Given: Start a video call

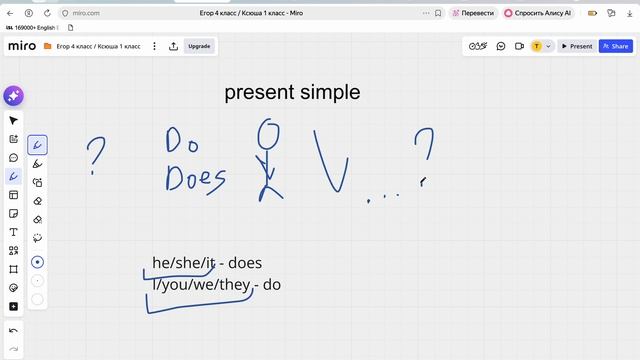Looking at the screenshot, I should pos(519,46).
